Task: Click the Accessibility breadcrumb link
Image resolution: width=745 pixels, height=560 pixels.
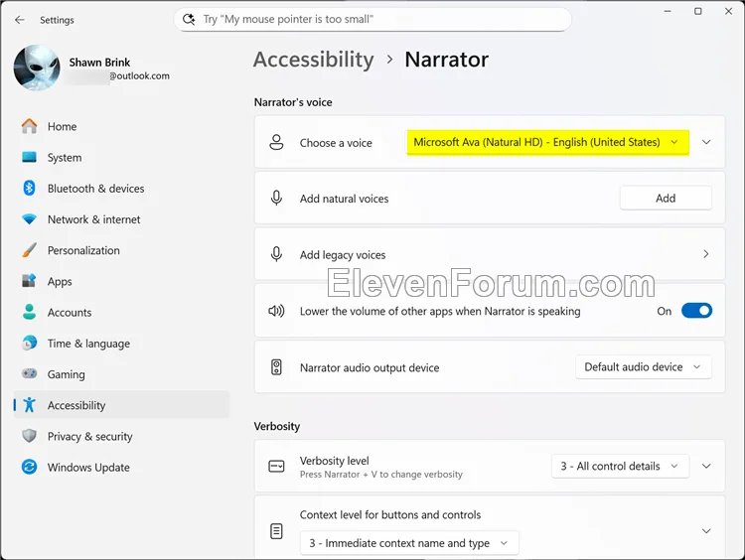Action: (314, 60)
